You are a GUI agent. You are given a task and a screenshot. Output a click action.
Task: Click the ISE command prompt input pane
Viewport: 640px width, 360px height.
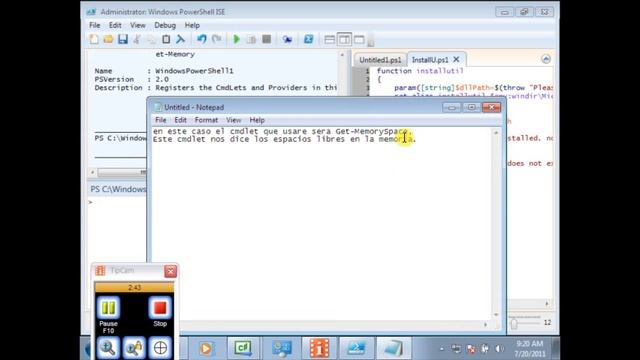click(x=117, y=229)
